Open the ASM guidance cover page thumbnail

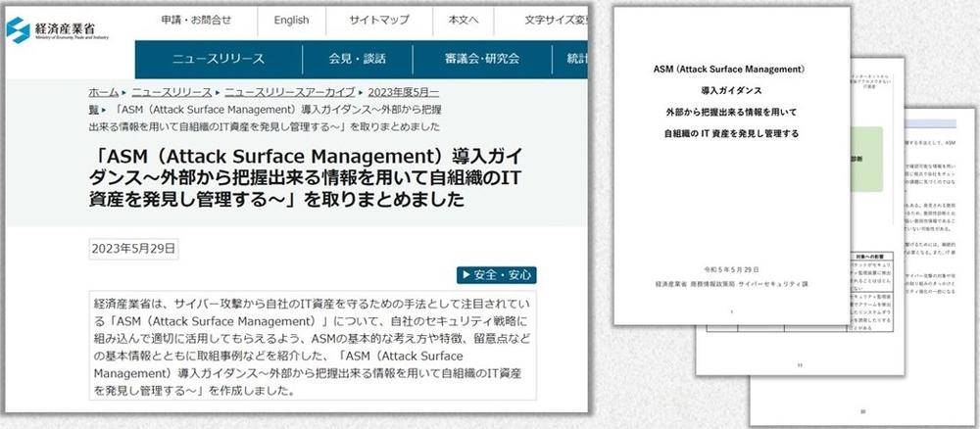(732, 166)
